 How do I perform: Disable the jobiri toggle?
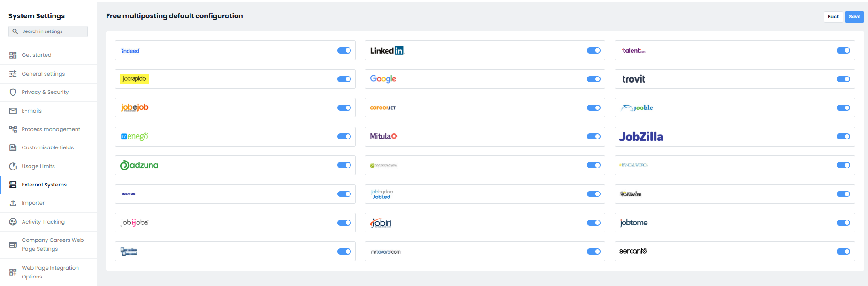click(594, 223)
